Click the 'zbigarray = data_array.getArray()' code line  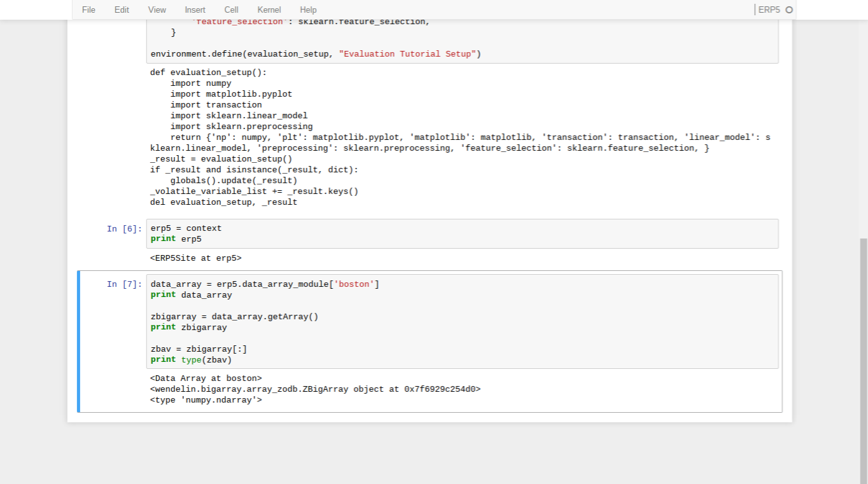[235, 317]
